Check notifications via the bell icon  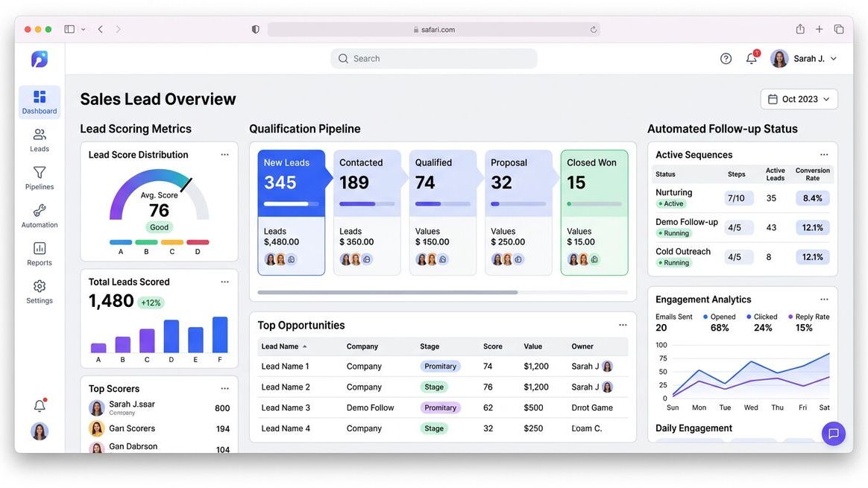coord(751,58)
